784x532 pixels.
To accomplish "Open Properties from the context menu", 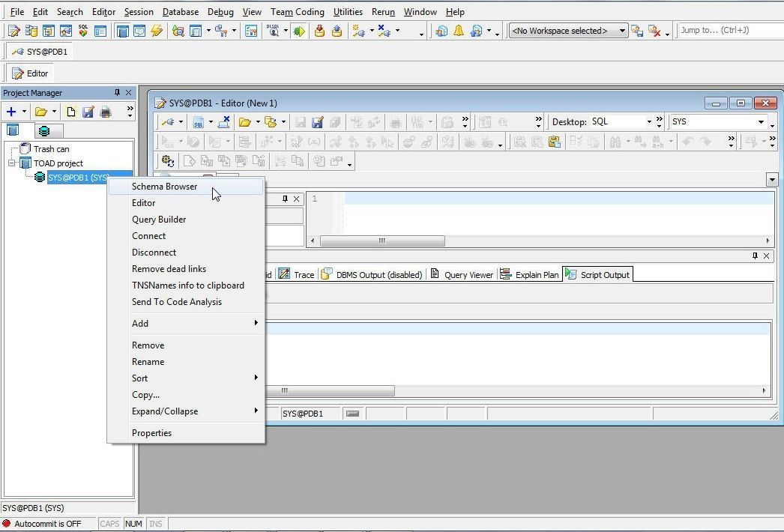I will point(185,433).
